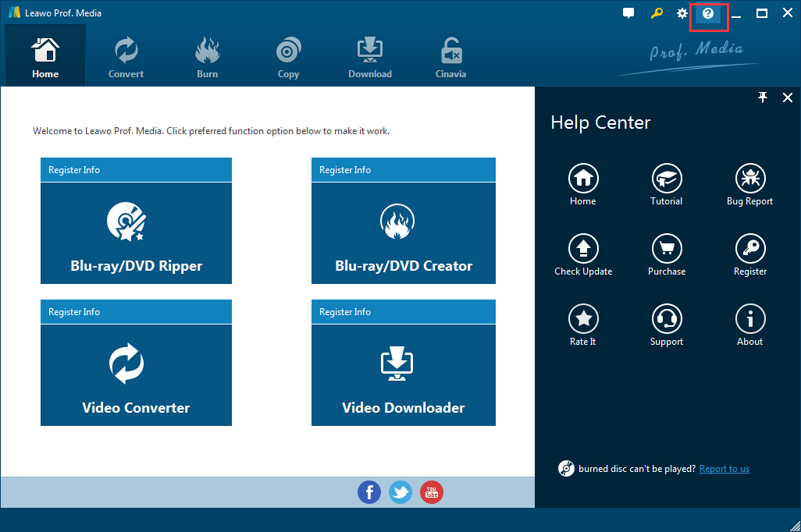Open the Purchase cart icon

click(x=666, y=249)
